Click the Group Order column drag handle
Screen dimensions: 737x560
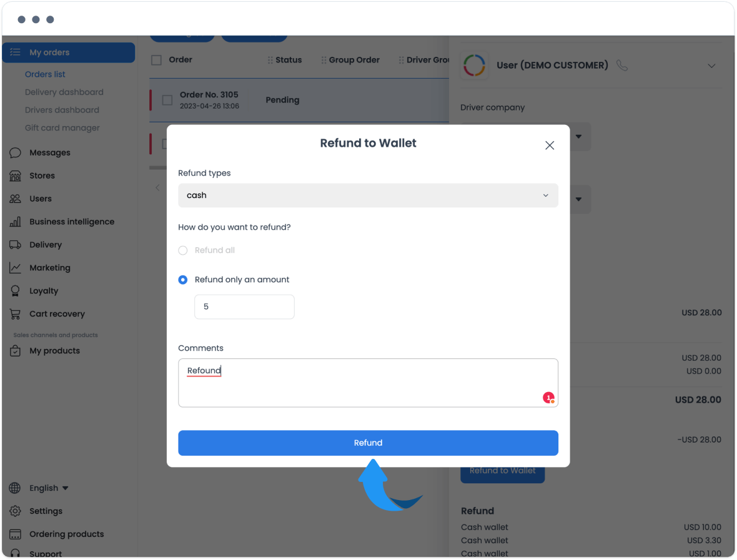(324, 60)
